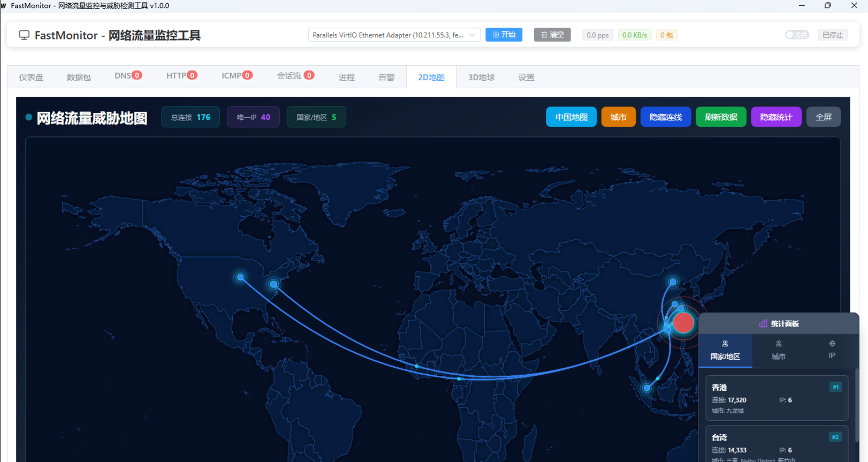
Task: Click the 总连接 176 badge
Action: [191, 117]
